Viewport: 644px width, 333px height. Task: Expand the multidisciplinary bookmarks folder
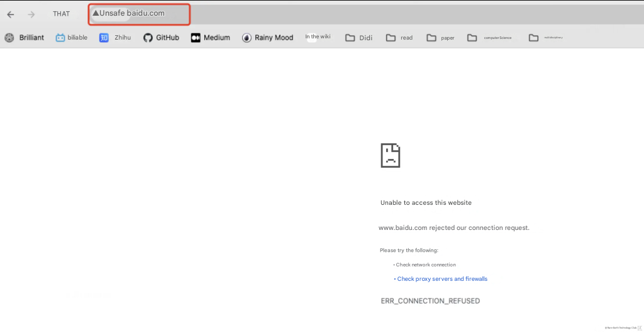[x=546, y=38]
